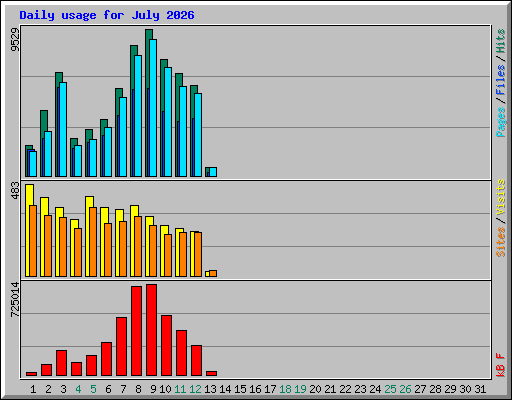
Task: Click green day label '26' on the x-axis
Action: [x=405, y=389]
